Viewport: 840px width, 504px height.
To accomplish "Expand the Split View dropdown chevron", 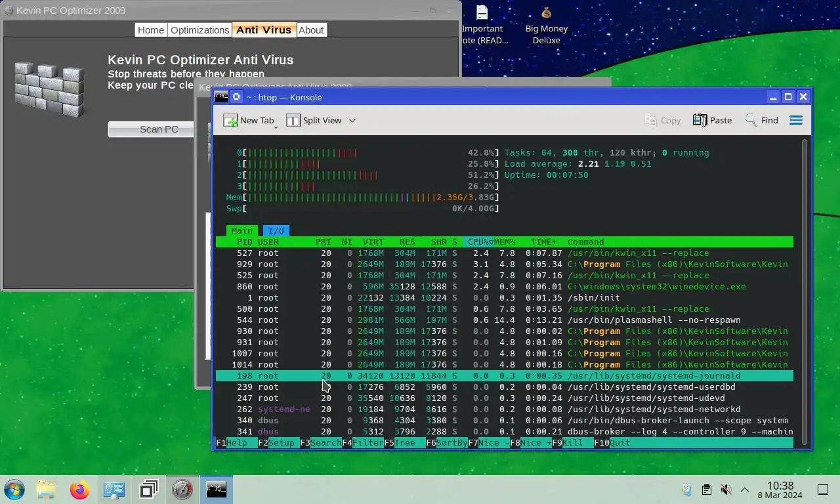I will (x=352, y=120).
